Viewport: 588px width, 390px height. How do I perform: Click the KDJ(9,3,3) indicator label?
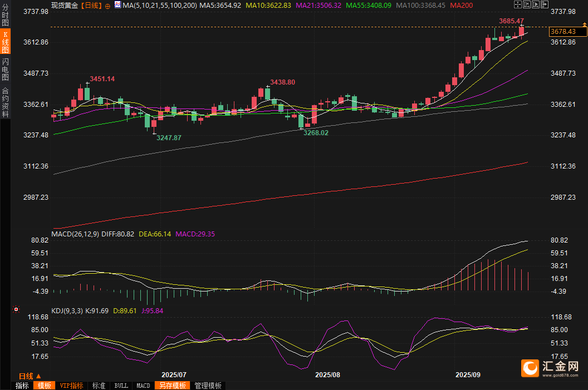pos(67,311)
